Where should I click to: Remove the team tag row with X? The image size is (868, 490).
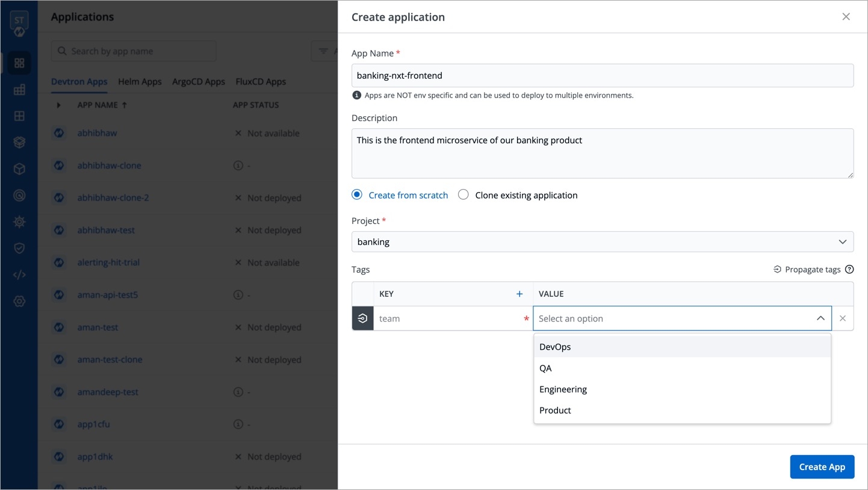coord(842,318)
